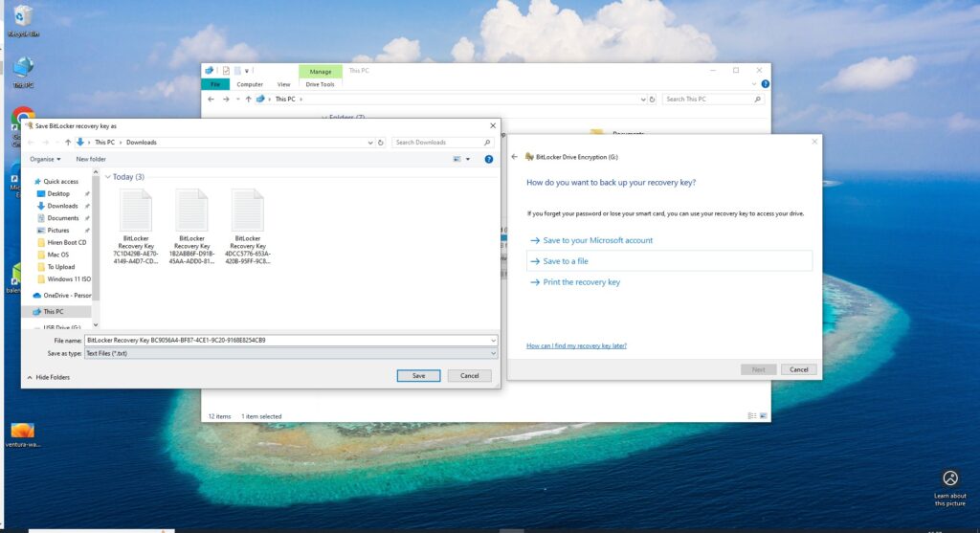Viewport: 980px width, 533px height.
Task: Select Documents in navigation pane
Action: pos(62,218)
